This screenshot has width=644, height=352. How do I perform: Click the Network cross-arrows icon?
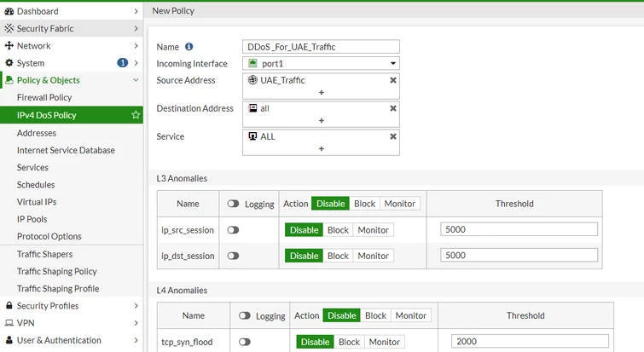9,45
